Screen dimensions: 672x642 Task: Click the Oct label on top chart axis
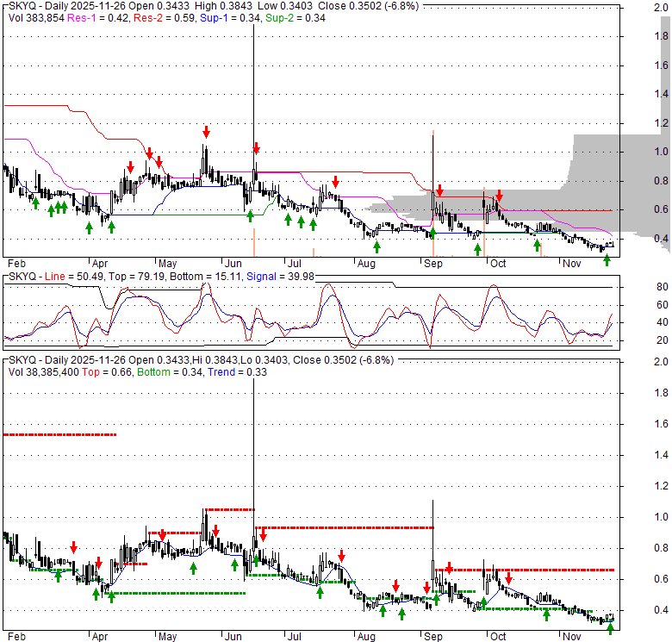click(x=498, y=263)
